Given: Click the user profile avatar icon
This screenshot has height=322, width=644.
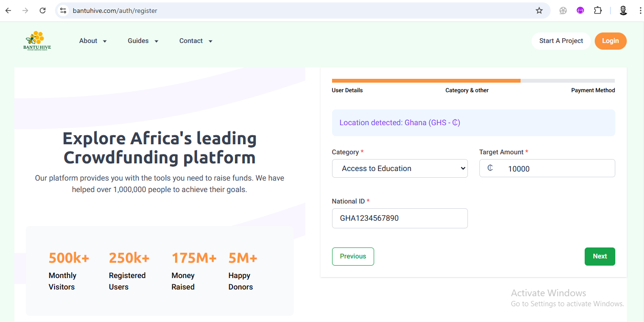Looking at the screenshot, I should point(623,11).
